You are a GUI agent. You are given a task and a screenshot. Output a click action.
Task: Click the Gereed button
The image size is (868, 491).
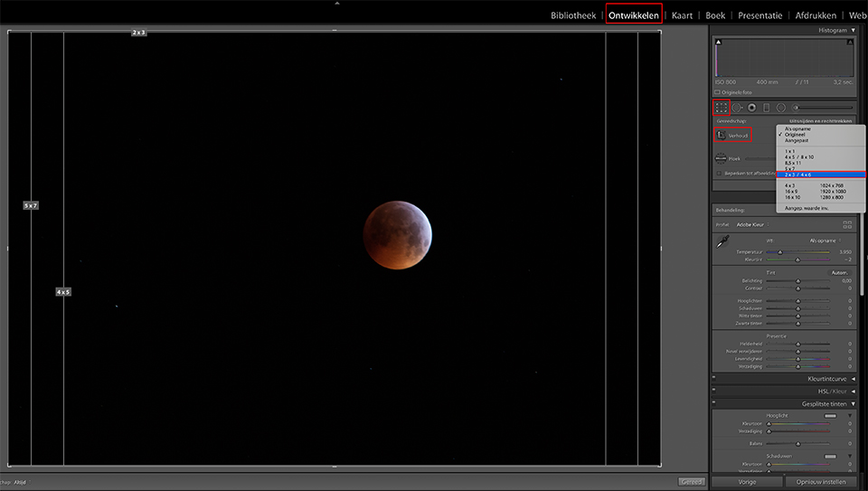(x=692, y=482)
